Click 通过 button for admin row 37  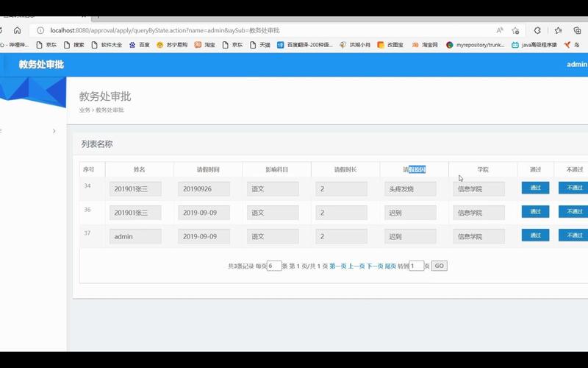(x=535, y=236)
